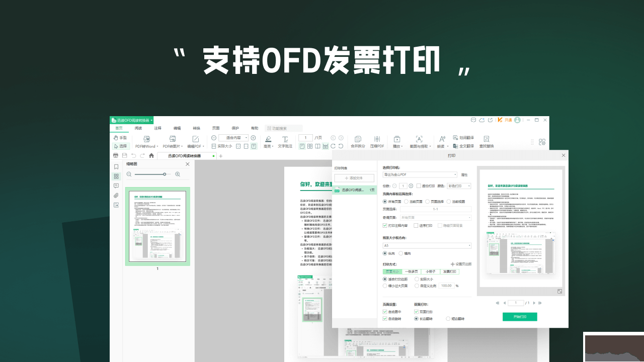Choose 短边翻转 flip option
This screenshot has width=644, height=362.
point(455,319)
